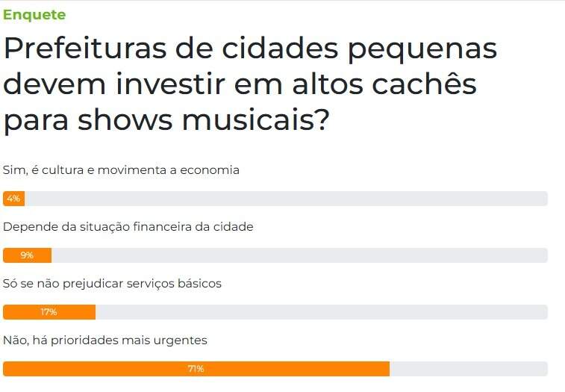Click the gray unfilled part of the 17% bar

[321, 312]
